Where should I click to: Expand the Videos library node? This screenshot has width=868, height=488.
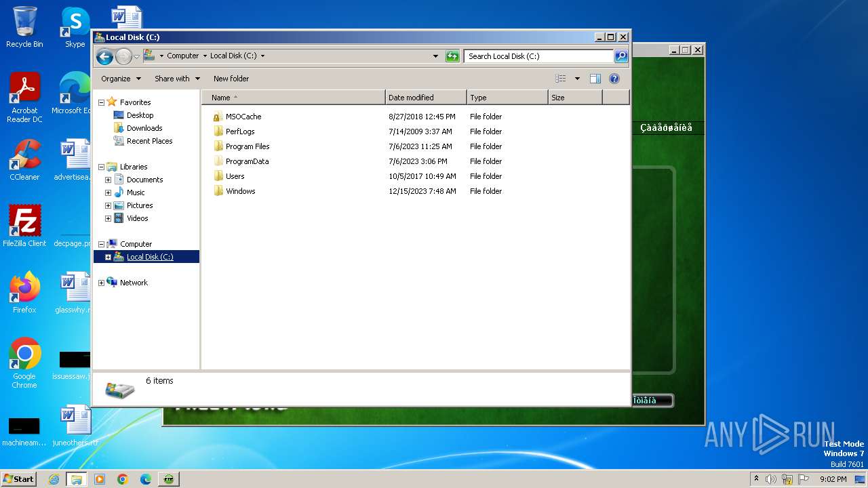click(108, 218)
